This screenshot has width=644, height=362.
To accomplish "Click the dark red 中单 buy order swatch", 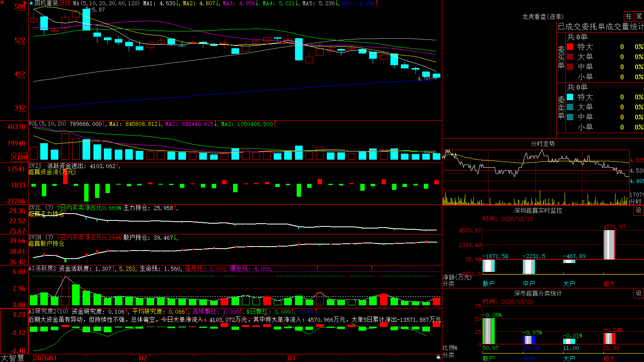I will tap(570, 67).
